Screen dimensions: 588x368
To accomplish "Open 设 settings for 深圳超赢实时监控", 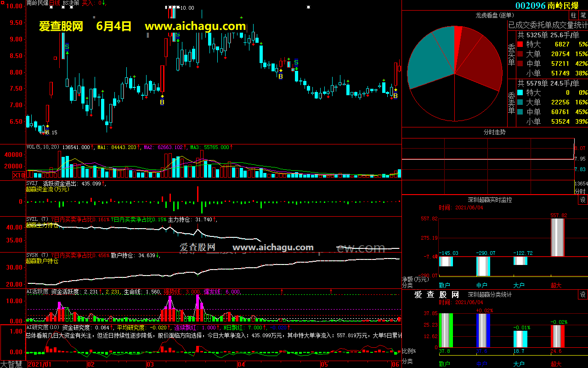I will [x=583, y=200].
